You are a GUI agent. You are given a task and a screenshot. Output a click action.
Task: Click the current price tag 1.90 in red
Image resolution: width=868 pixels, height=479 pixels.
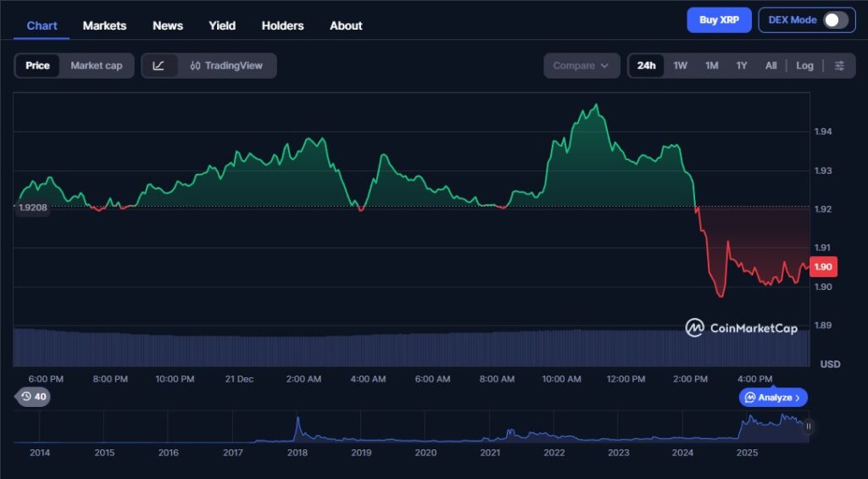tap(823, 267)
